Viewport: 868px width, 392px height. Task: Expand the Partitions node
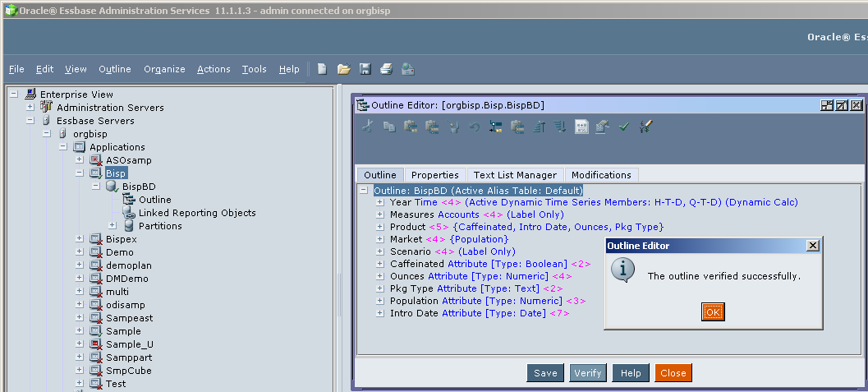click(x=113, y=225)
